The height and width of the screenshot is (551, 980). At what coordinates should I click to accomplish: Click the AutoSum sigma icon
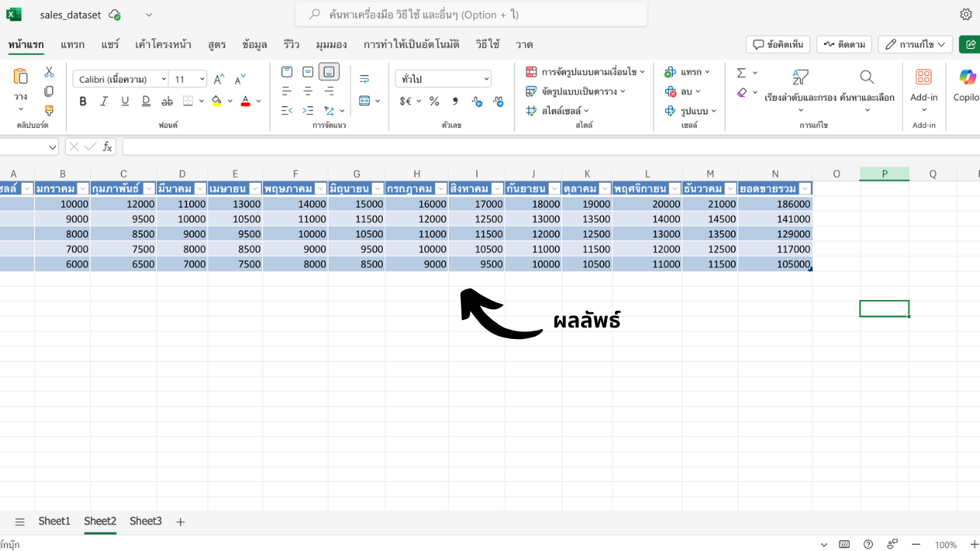(741, 73)
